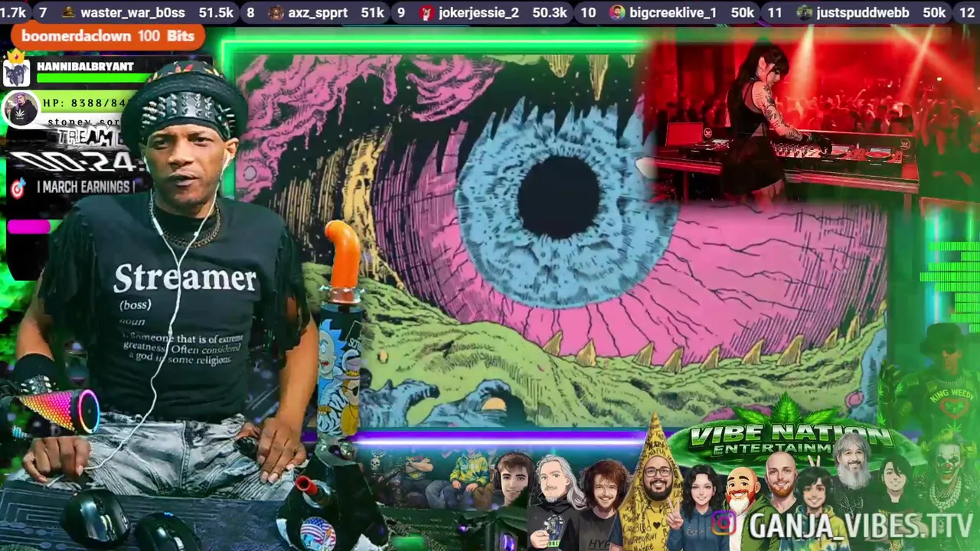Image resolution: width=980 pixels, height=551 pixels.
Task: Click the HANNIBALBRYANT name label
Action: (85, 67)
